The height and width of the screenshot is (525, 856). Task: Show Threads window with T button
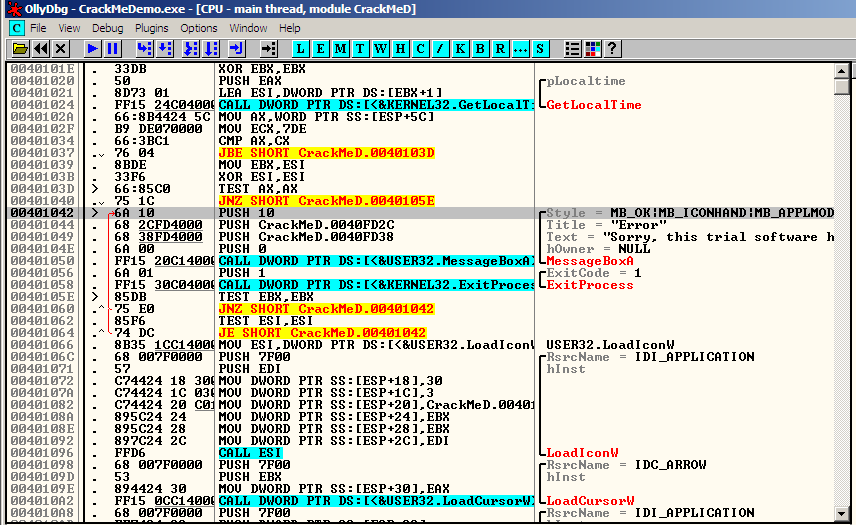tap(361, 48)
